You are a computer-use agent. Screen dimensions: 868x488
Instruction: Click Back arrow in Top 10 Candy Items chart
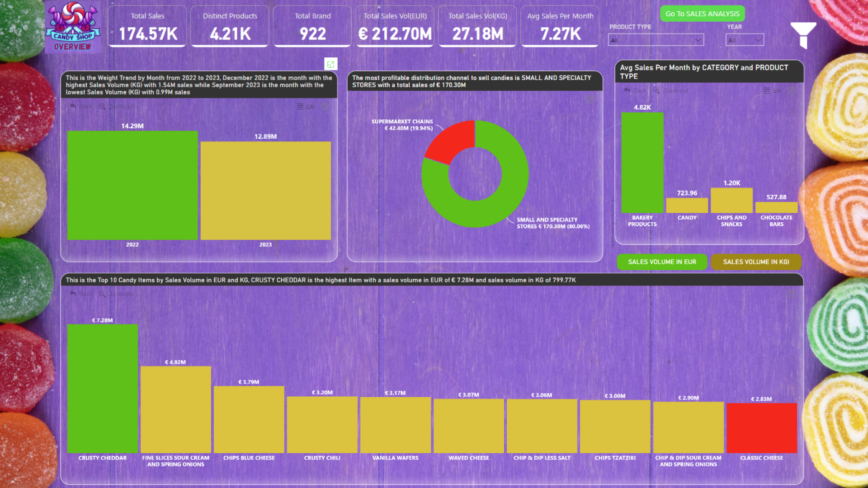(73, 294)
